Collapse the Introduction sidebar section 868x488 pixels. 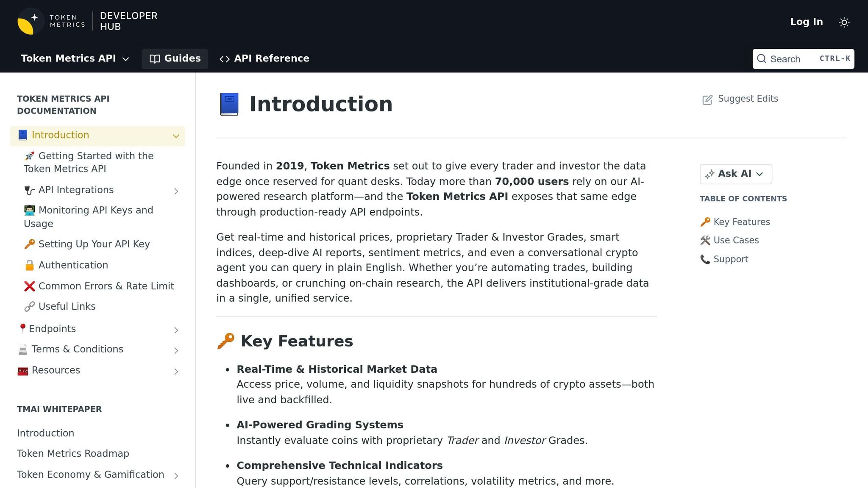pos(176,136)
